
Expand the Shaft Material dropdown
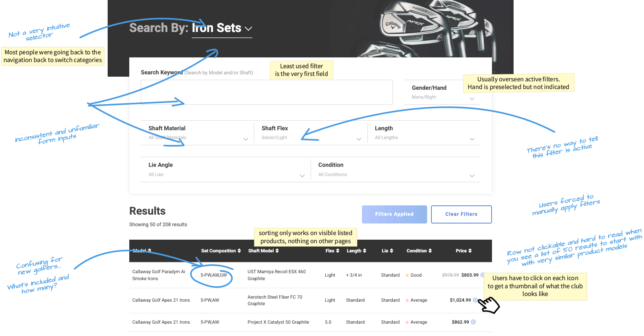tap(198, 133)
